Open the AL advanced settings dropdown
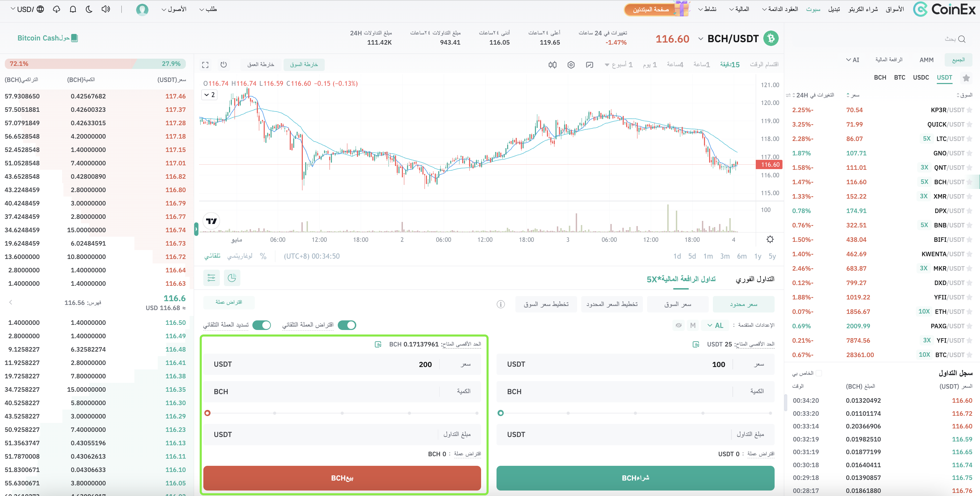This screenshot has height=496, width=980. pos(715,325)
